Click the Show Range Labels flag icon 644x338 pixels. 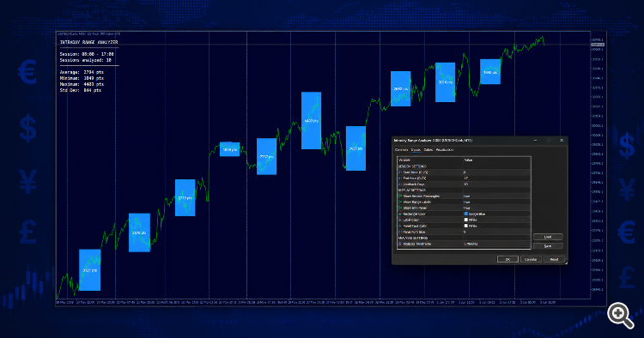[x=400, y=202]
